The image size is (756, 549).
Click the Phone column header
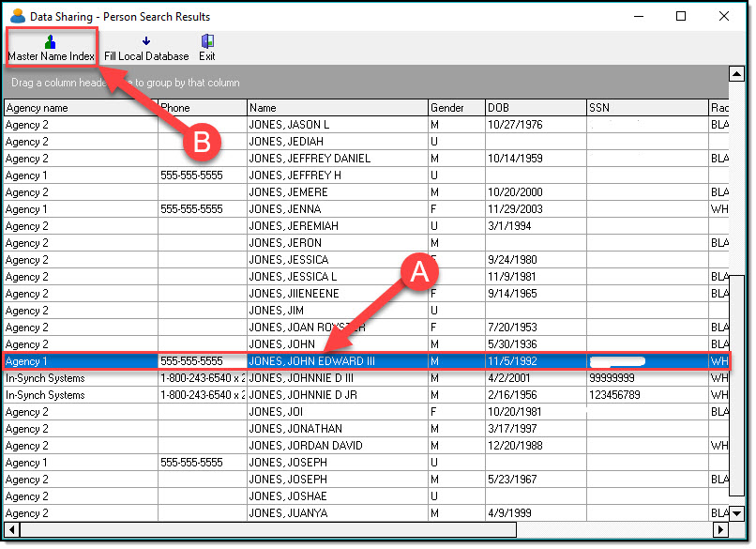[x=202, y=108]
